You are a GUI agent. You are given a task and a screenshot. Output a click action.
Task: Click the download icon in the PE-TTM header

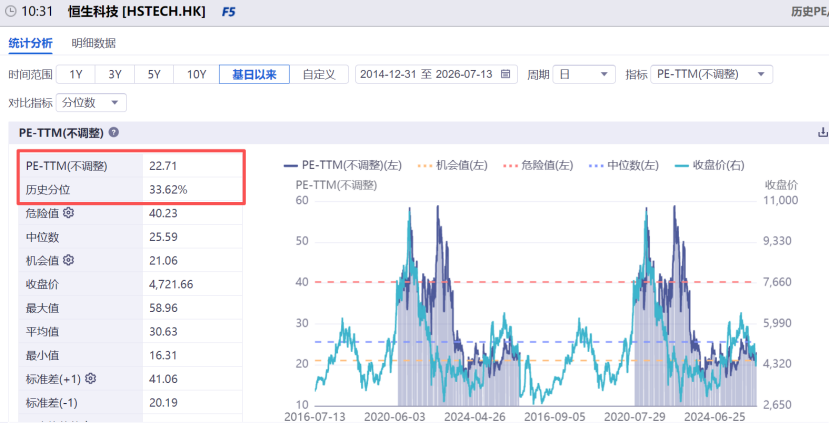tap(823, 132)
